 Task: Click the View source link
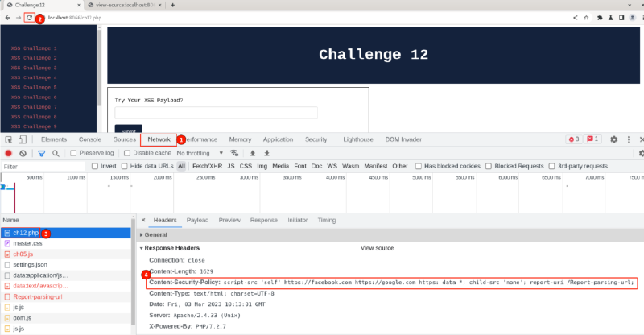coord(378,249)
